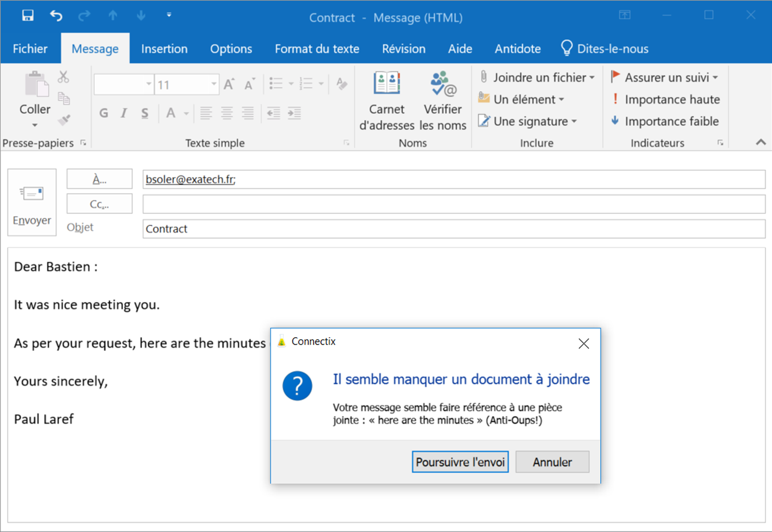This screenshot has height=532, width=772.
Task: Expand Joindre un fichier dropdown
Action: click(x=592, y=78)
